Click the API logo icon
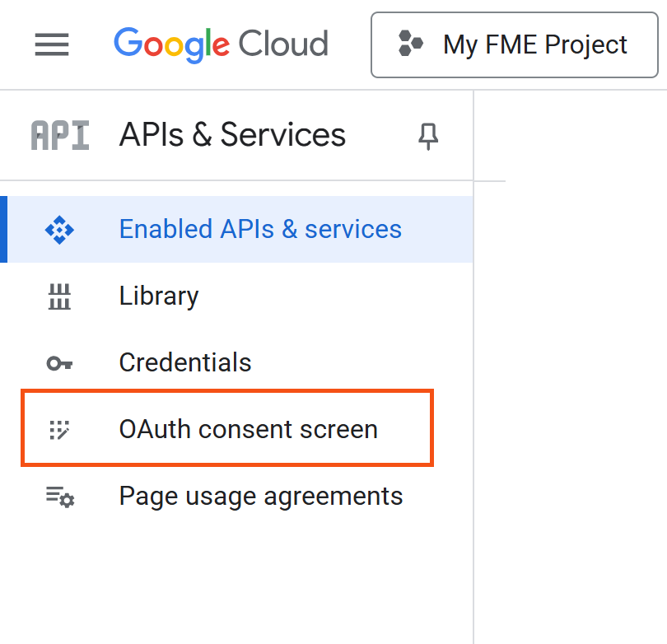 [x=60, y=135]
